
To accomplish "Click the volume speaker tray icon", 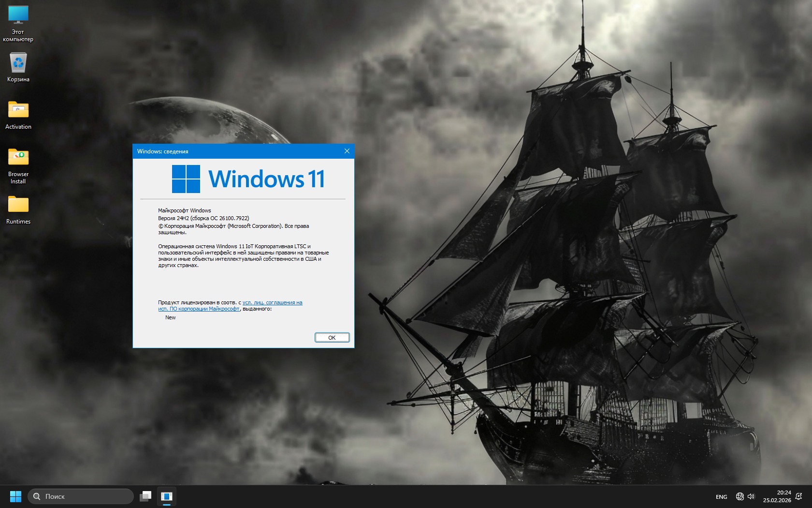I will coord(751,496).
